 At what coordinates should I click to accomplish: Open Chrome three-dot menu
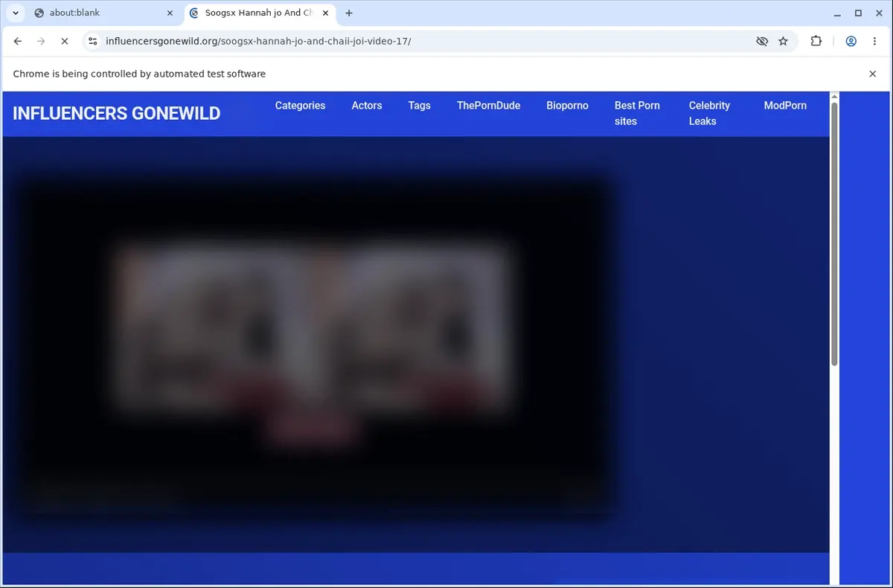pos(874,42)
